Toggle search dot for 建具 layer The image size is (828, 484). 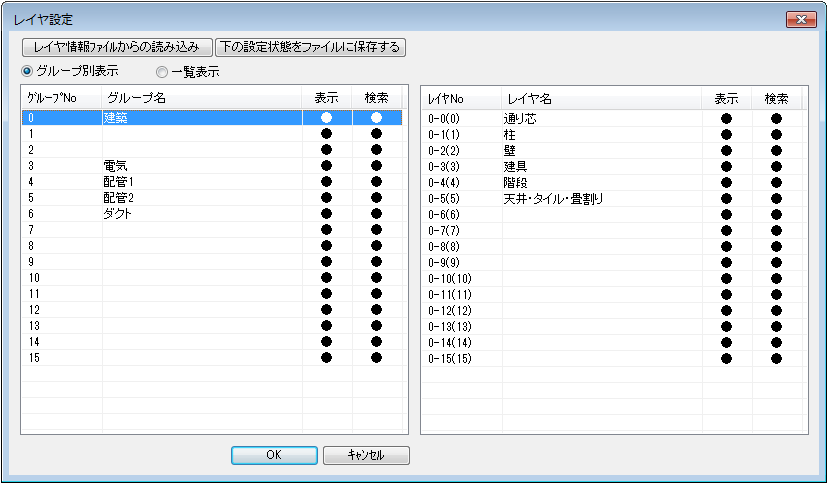click(776, 166)
